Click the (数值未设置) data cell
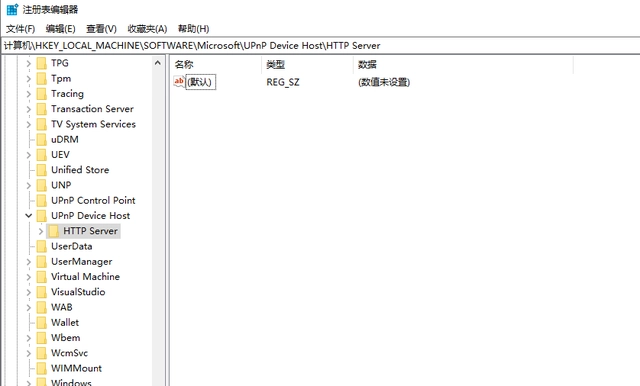The width and height of the screenshot is (640, 386). (x=384, y=82)
